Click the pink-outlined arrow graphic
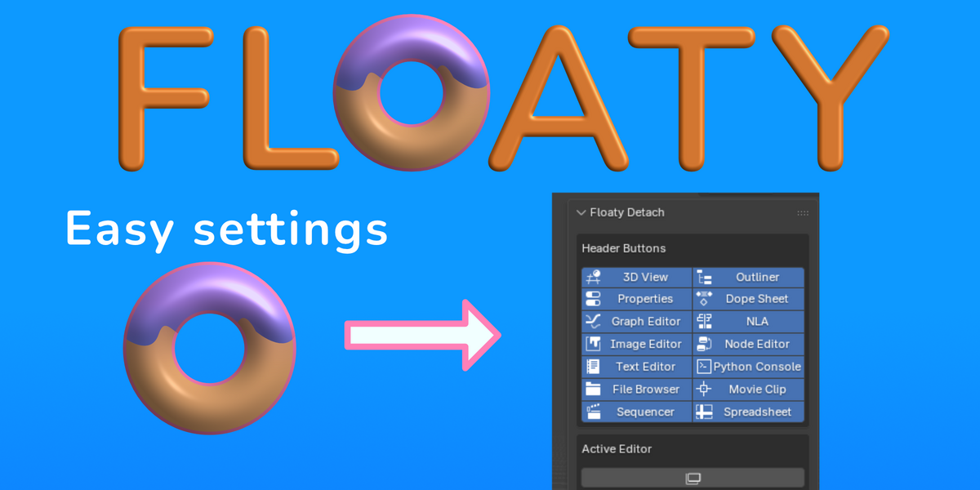This screenshot has width=980, height=490. [423, 335]
